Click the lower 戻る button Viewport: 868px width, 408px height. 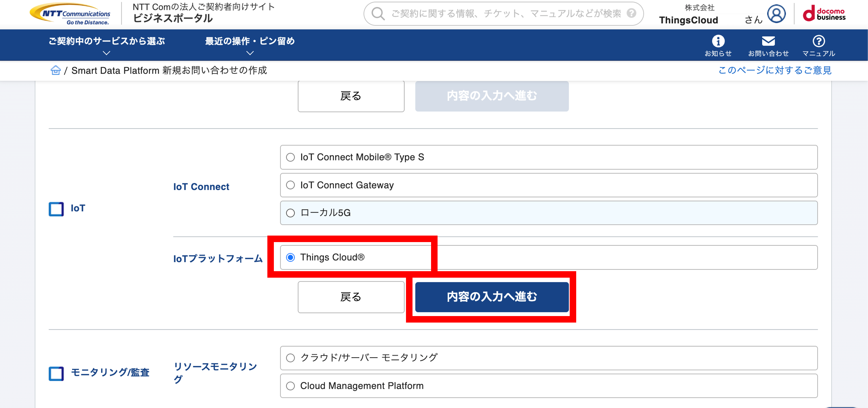[x=351, y=297]
